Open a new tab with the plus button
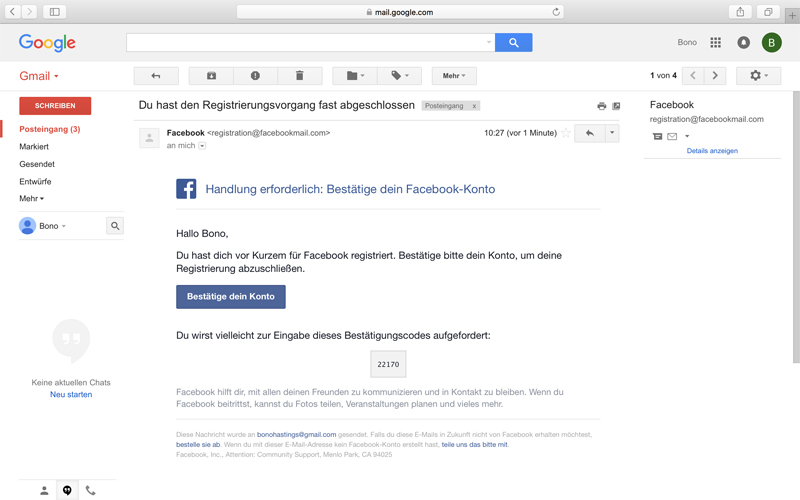The width and height of the screenshot is (800, 500). pos(792,15)
